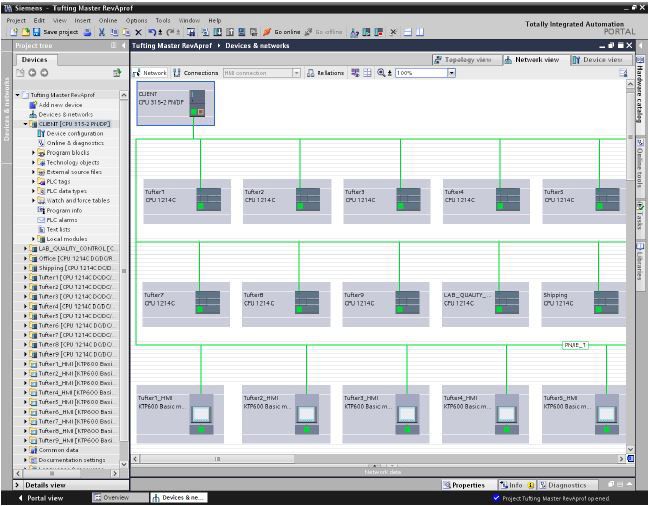Screen dimensions: 649x506
Task: Click the New project toolbar icon
Action: (x=14, y=32)
